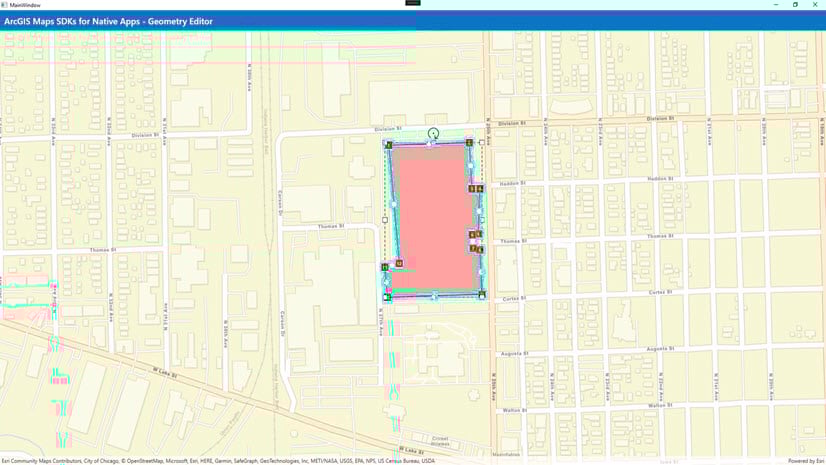Click the mid-vertex circle below the top-right vertex
826x465 pixels.
470,165
